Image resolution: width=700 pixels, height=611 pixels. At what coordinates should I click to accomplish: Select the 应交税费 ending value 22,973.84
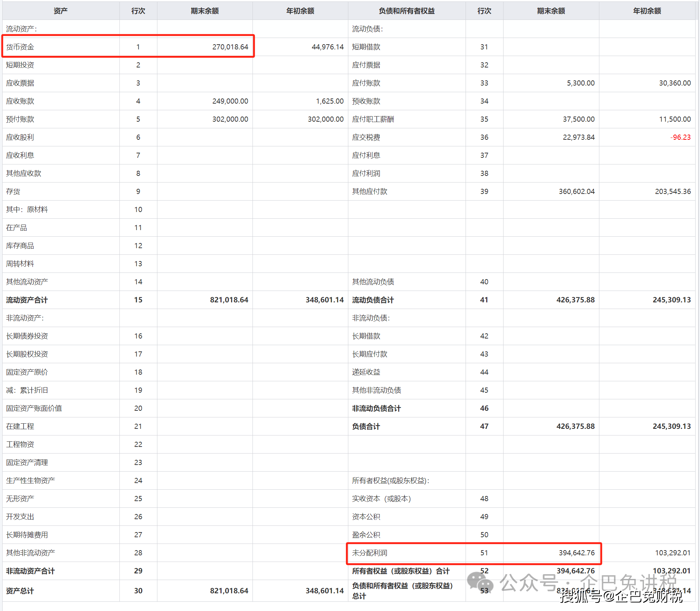point(578,137)
